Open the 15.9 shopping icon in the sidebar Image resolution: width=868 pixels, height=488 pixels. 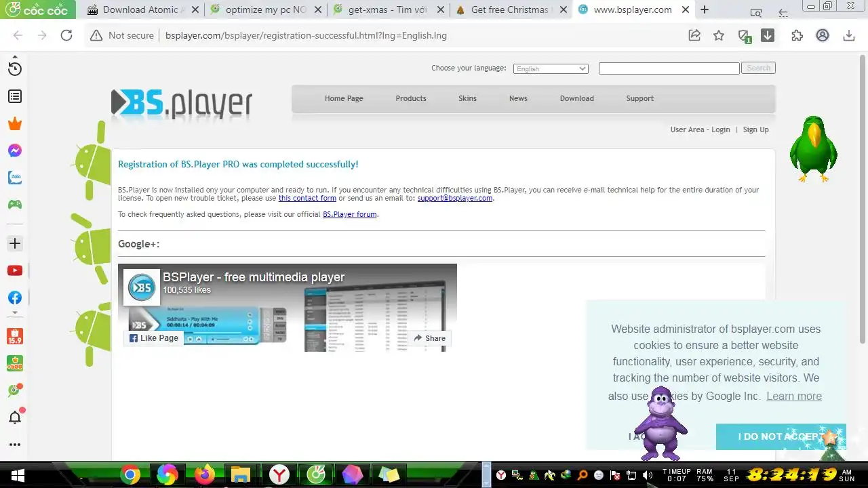15,335
